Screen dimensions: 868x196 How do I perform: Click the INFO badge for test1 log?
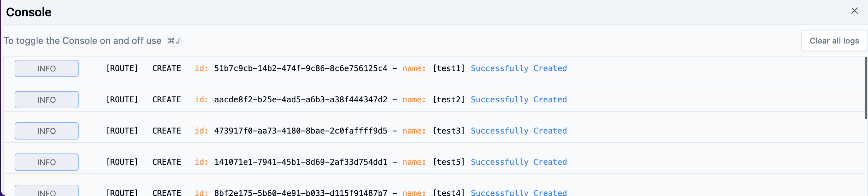click(47, 68)
